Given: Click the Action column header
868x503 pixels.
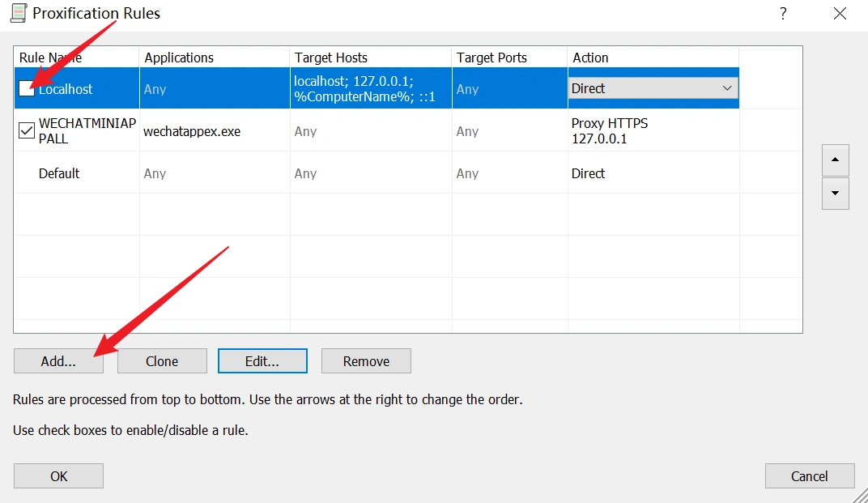Looking at the screenshot, I should (590, 58).
